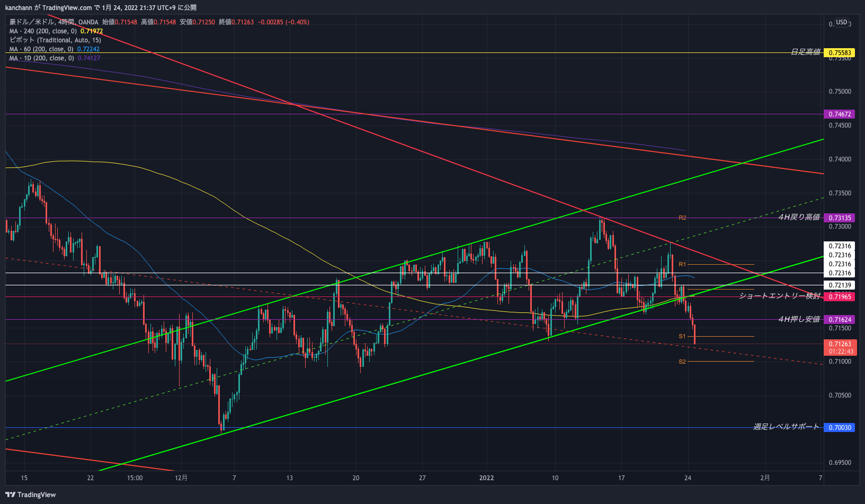The width and height of the screenshot is (865, 504).
Task: Click the 0.74000 price axis tick
Action: point(840,159)
